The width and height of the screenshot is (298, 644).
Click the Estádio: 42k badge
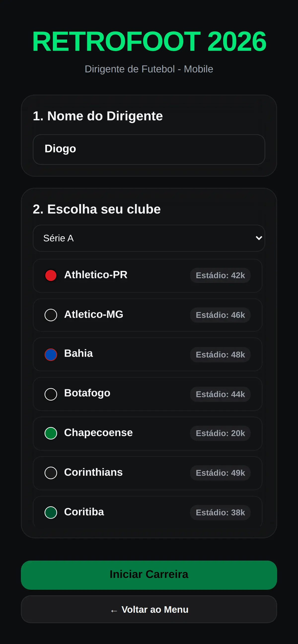(220, 275)
